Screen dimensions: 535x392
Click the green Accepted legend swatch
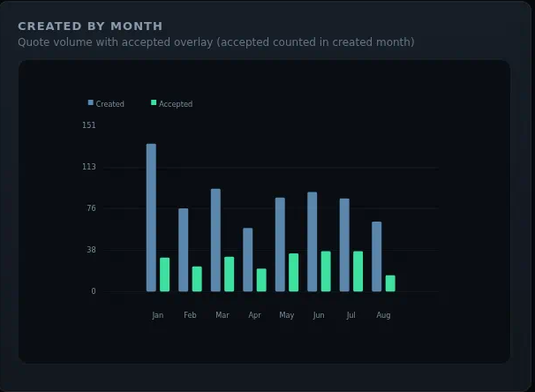154,102
